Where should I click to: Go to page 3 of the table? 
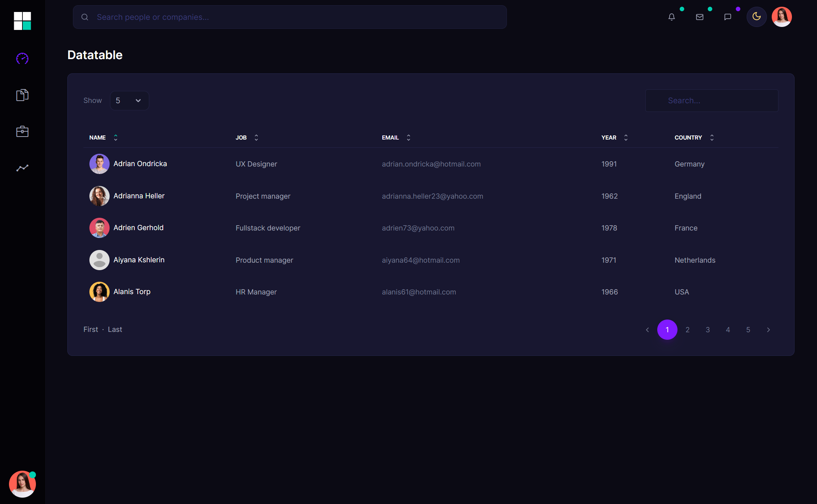(707, 330)
